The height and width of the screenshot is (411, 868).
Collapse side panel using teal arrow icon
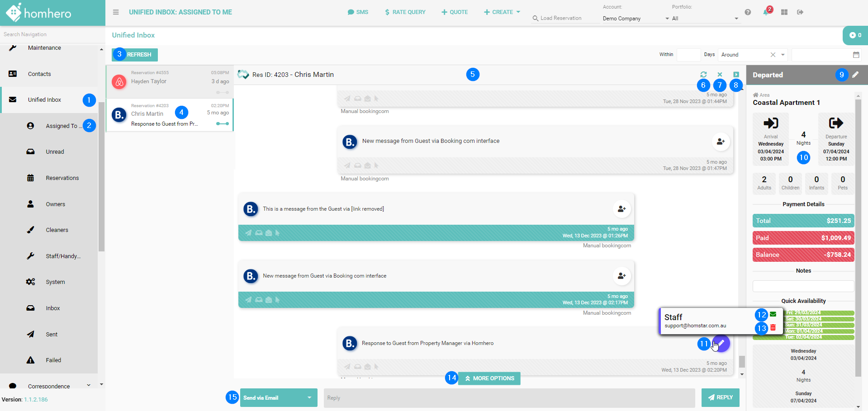pos(736,75)
